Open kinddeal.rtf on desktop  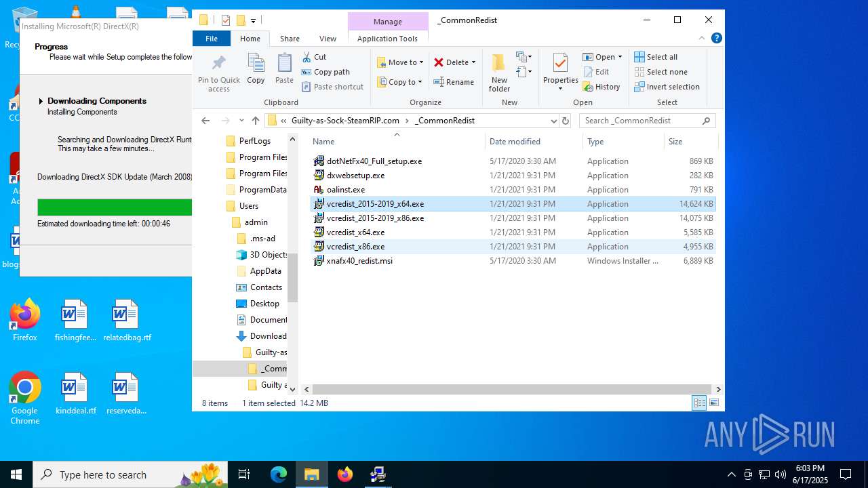(x=75, y=394)
